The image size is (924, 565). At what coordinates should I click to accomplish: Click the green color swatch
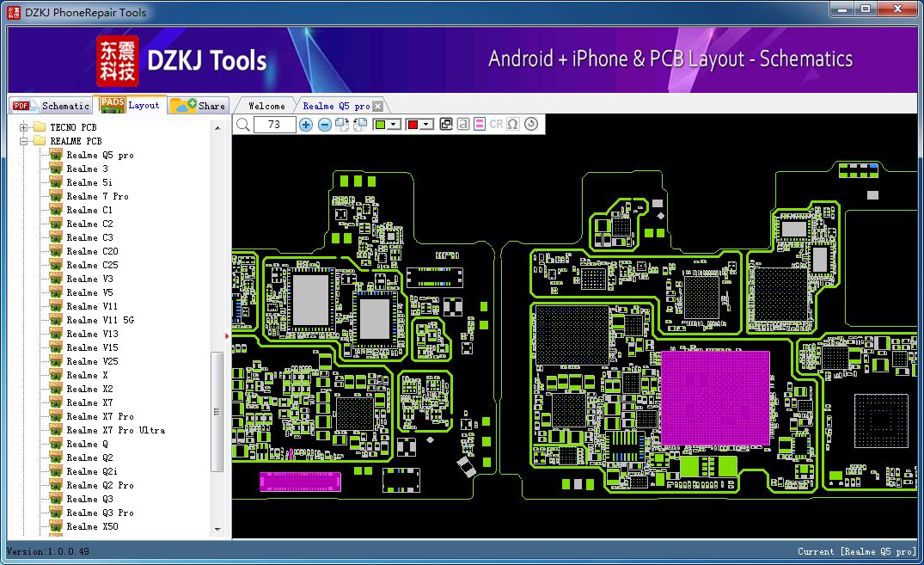click(380, 125)
